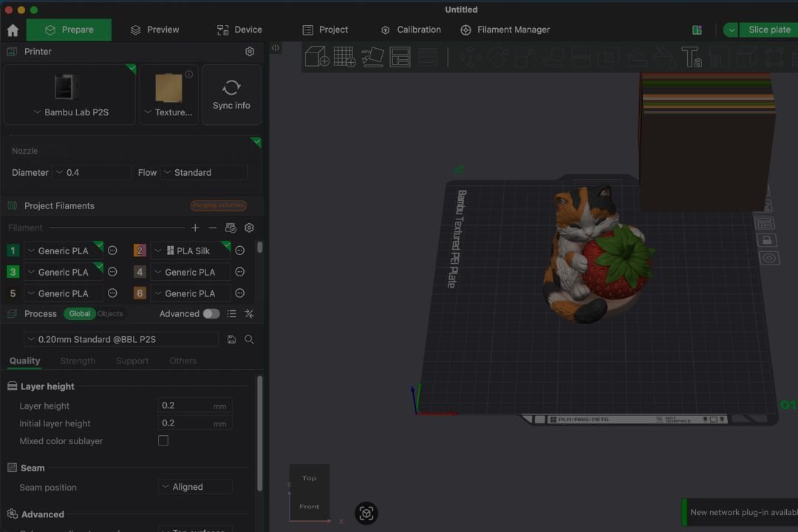The image size is (798, 532).
Task: Open Flow Standard dropdown
Action: coord(204,173)
